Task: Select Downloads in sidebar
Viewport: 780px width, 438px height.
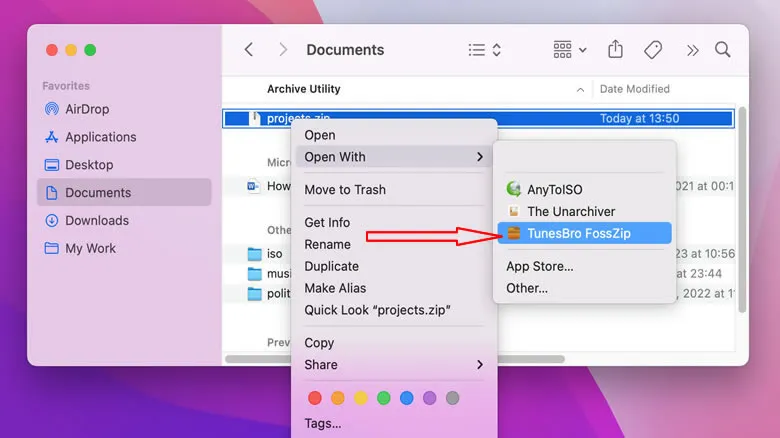Action: 124,220
